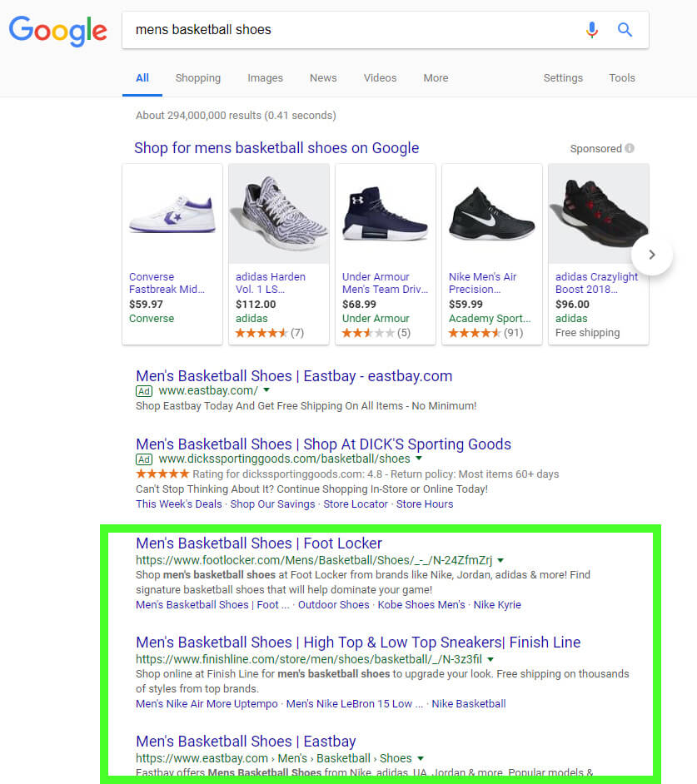Viewport: 697px width, 784px height.
Task: Click the magnifying glass search icon
Action: click(625, 29)
